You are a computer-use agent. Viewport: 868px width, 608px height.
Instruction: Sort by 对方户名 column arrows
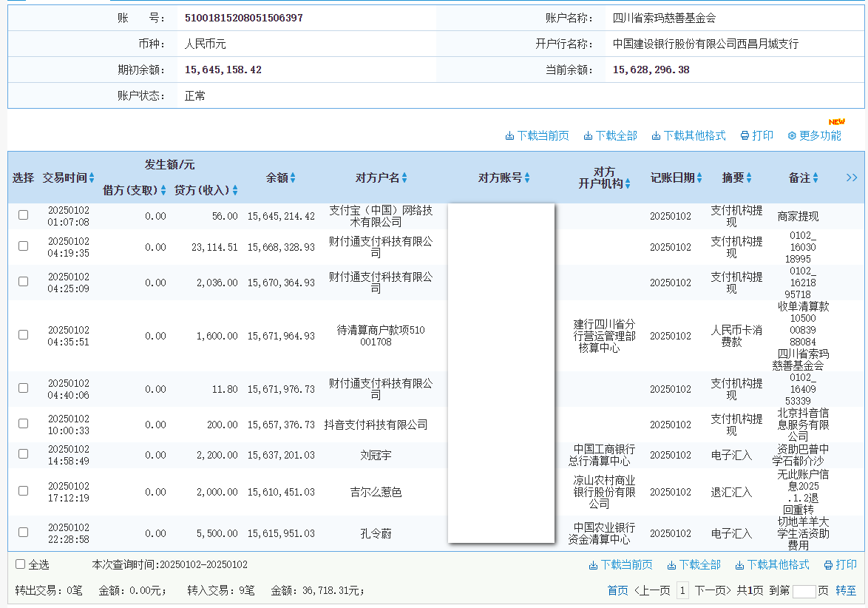pyautogui.click(x=404, y=178)
